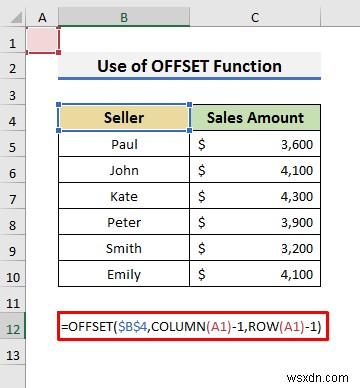Select column B header
This screenshot has height=388, width=360.
pos(124,17)
